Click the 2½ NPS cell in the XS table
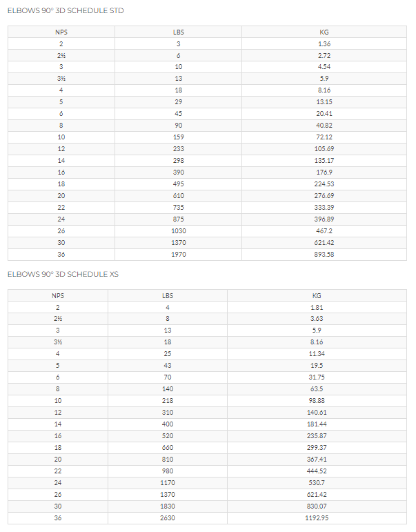The height and width of the screenshot is (532, 416). [x=58, y=319]
